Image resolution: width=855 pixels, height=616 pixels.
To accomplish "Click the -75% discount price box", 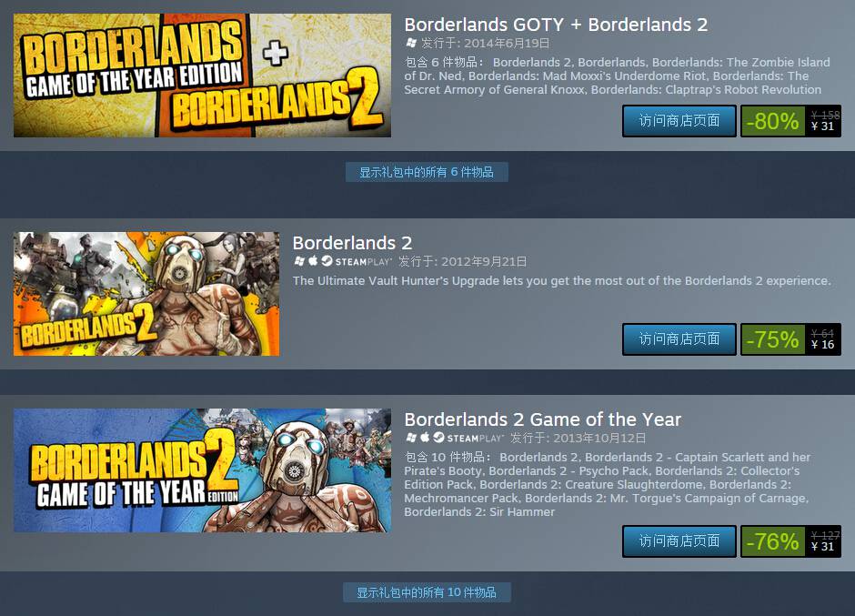I will (790, 338).
